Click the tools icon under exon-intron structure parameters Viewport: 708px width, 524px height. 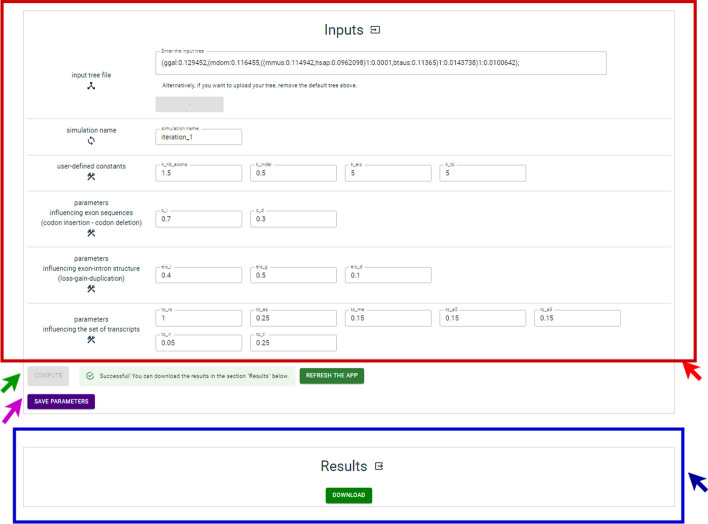(91, 289)
